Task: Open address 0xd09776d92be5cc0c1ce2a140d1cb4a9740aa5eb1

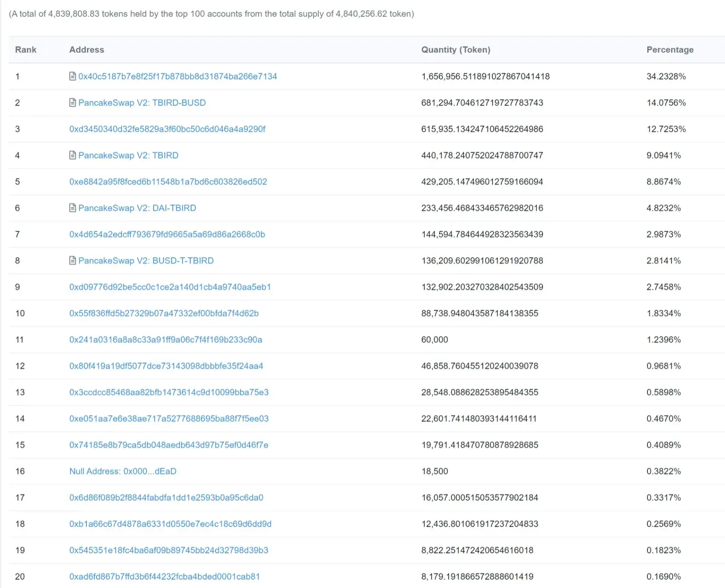Action: coord(170,287)
